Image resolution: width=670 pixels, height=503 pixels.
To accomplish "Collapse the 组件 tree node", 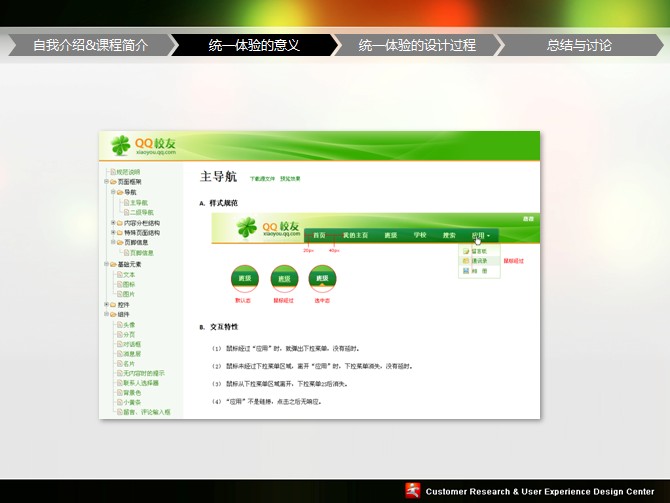I will [106, 314].
